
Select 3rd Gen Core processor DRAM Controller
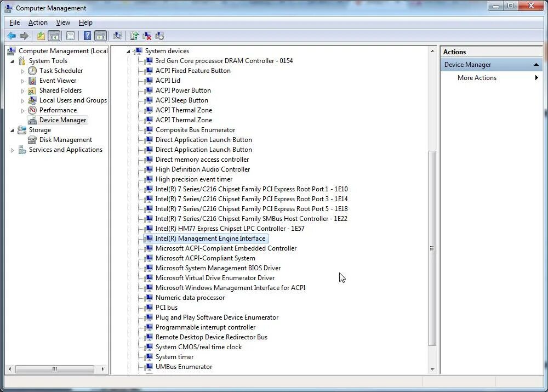[224, 61]
